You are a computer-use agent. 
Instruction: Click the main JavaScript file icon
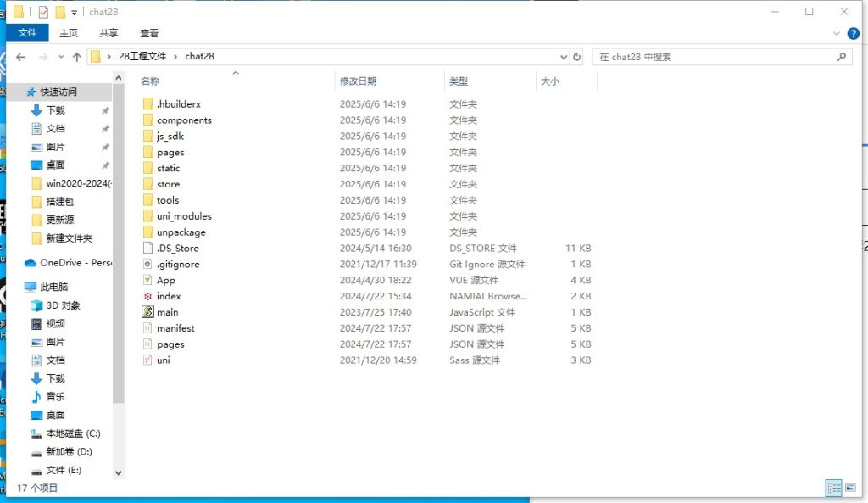point(149,312)
